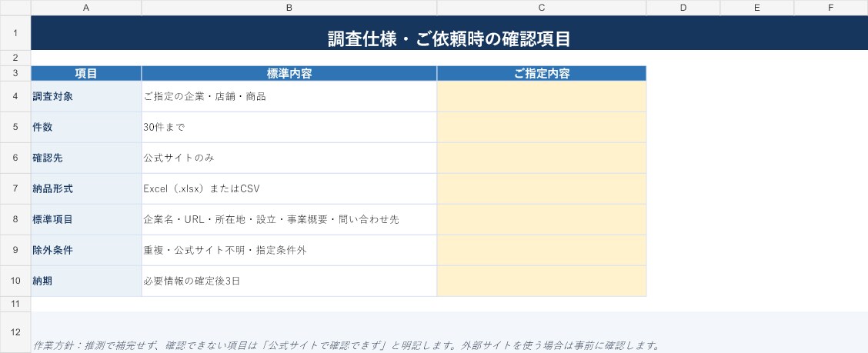The width and height of the screenshot is (868, 353).
Task: Click the 作業方針 note text in row 12
Action: [346, 346]
